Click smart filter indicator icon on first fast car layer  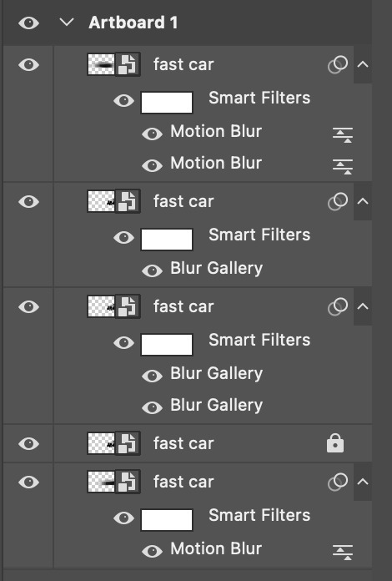pyautogui.click(x=338, y=65)
